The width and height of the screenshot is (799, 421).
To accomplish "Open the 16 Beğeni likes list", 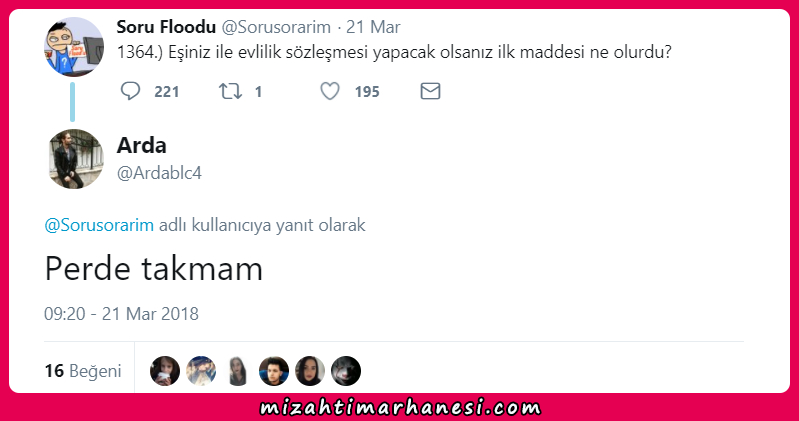I will [x=83, y=371].
